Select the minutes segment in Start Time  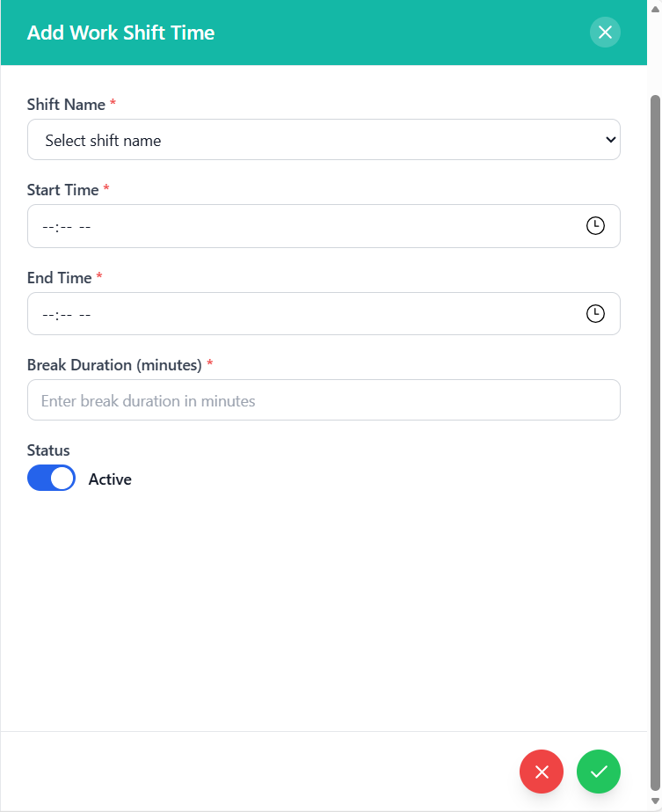[x=65, y=227]
